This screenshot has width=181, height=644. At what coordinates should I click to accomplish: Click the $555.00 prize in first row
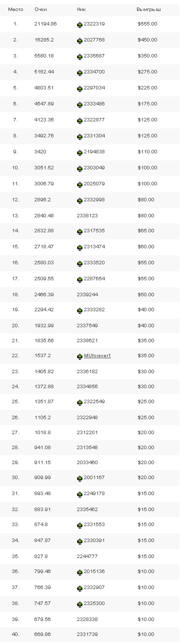point(147,24)
